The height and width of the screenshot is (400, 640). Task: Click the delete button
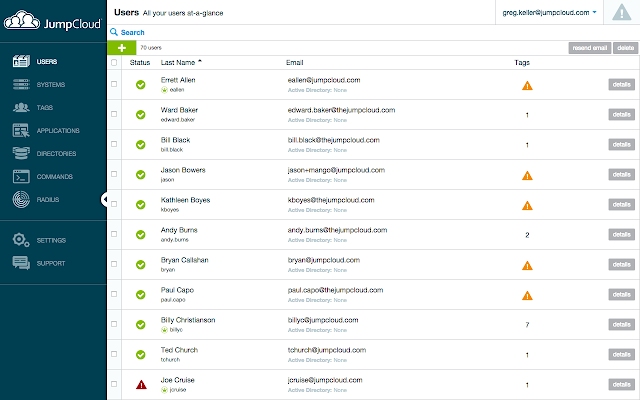point(625,48)
